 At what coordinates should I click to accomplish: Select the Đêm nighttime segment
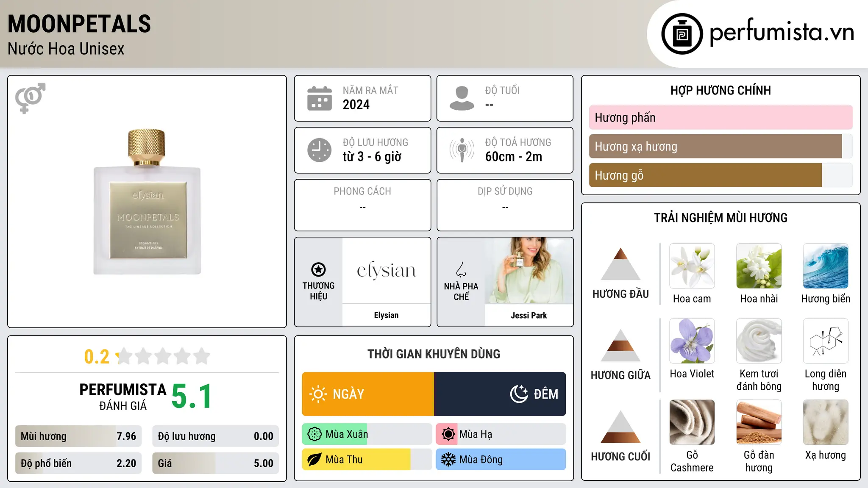500,394
